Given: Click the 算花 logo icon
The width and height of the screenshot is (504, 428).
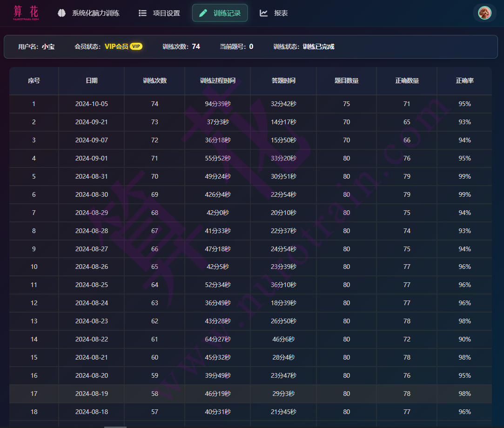Looking at the screenshot, I should (x=26, y=13).
